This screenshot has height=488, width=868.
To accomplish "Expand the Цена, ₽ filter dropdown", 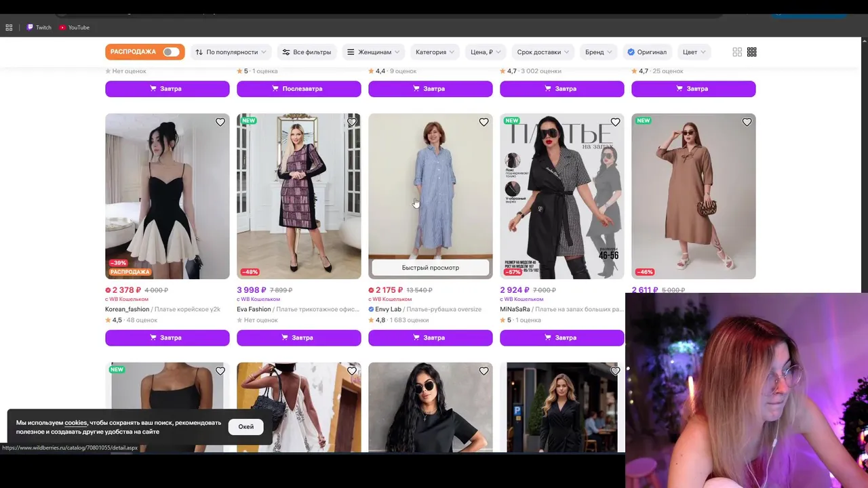I will coord(486,52).
